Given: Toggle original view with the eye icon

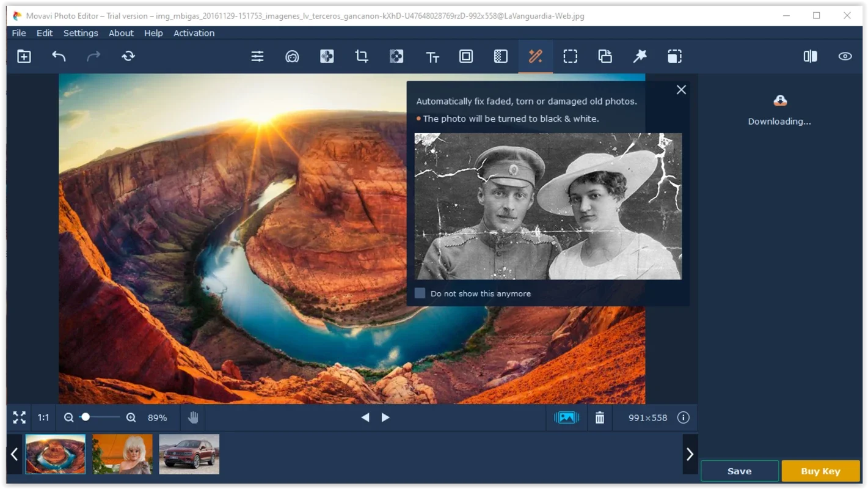Looking at the screenshot, I should click(845, 56).
